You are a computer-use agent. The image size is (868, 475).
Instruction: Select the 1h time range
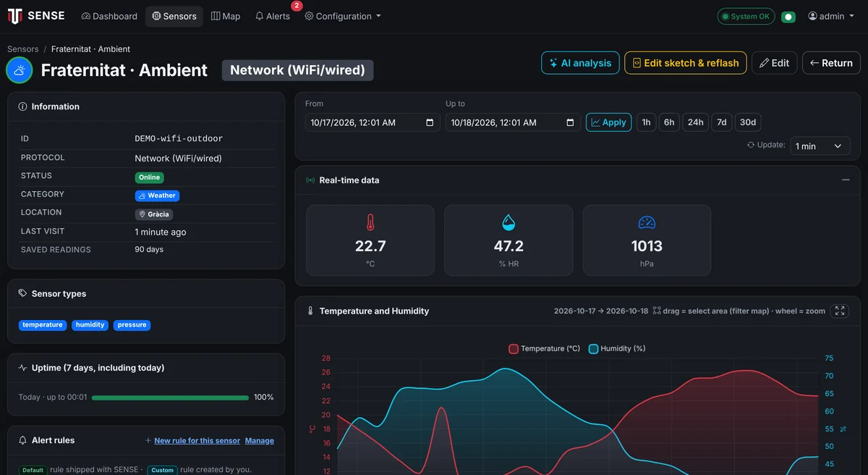tap(646, 122)
